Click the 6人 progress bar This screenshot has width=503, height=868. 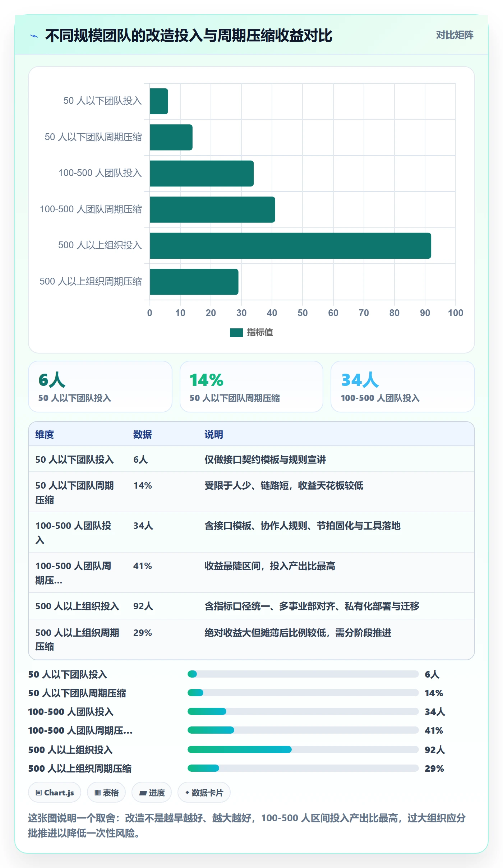click(x=303, y=674)
